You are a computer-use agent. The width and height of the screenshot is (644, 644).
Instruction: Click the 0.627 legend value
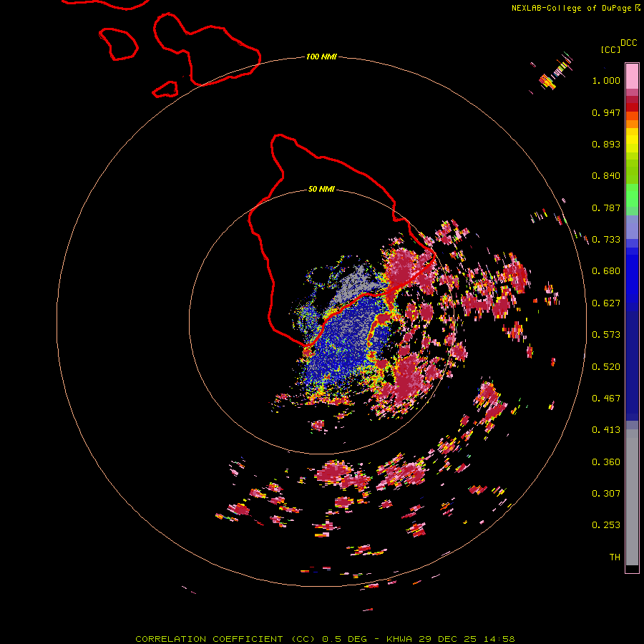point(606,303)
